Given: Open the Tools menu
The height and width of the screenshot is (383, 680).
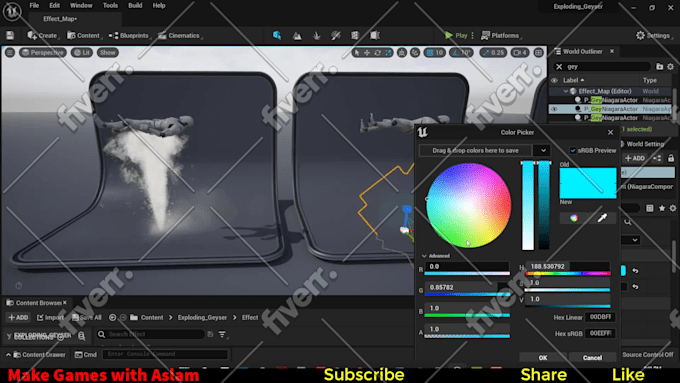Looking at the screenshot, I should tap(110, 6).
